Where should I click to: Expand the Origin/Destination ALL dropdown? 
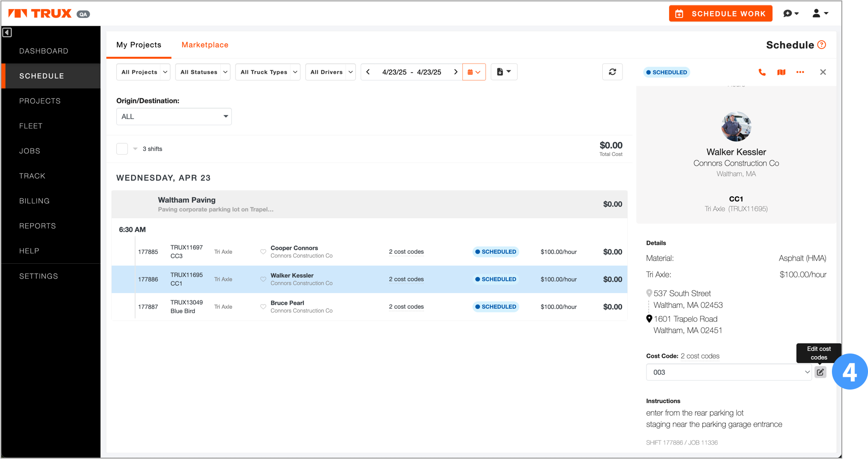174,116
